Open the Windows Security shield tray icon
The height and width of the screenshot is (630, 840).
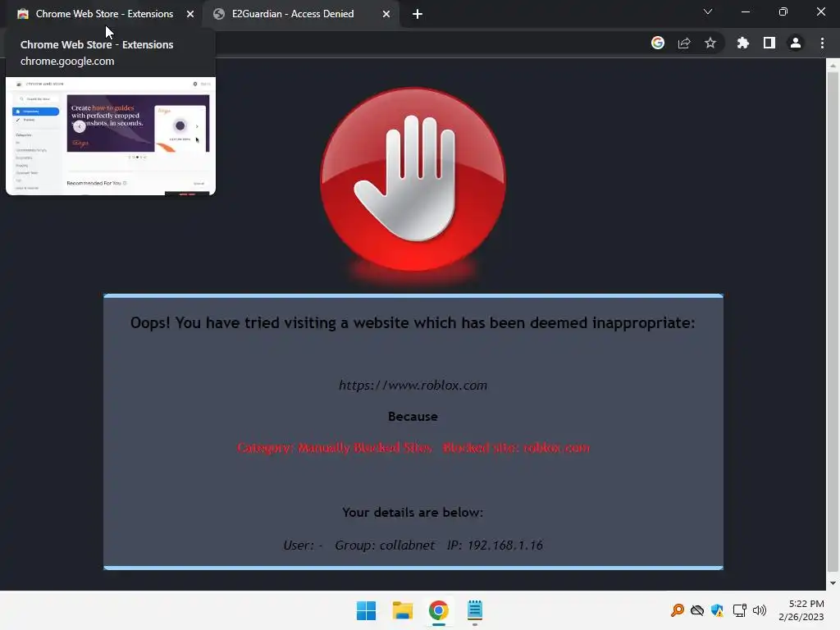click(x=717, y=610)
